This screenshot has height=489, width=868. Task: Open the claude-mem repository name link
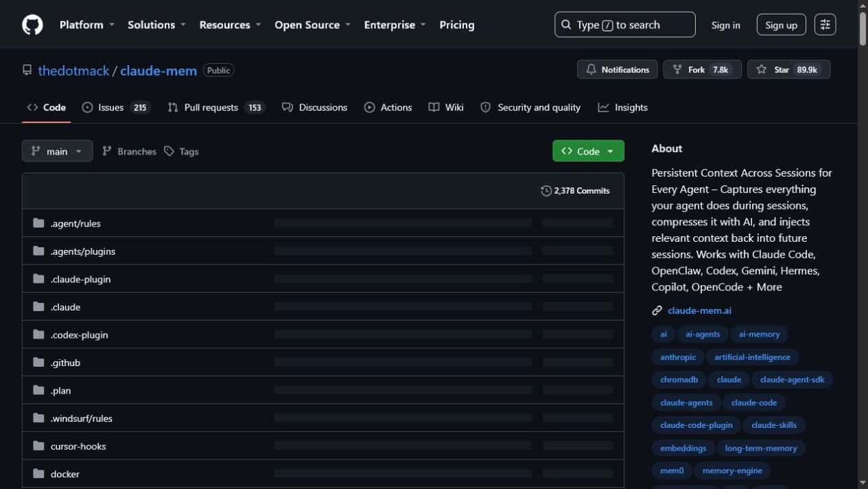coord(159,70)
